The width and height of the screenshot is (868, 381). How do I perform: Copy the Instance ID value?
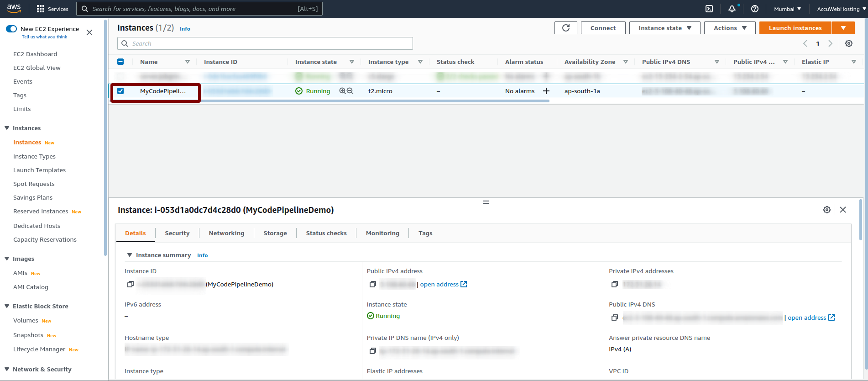pyautogui.click(x=131, y=284)
